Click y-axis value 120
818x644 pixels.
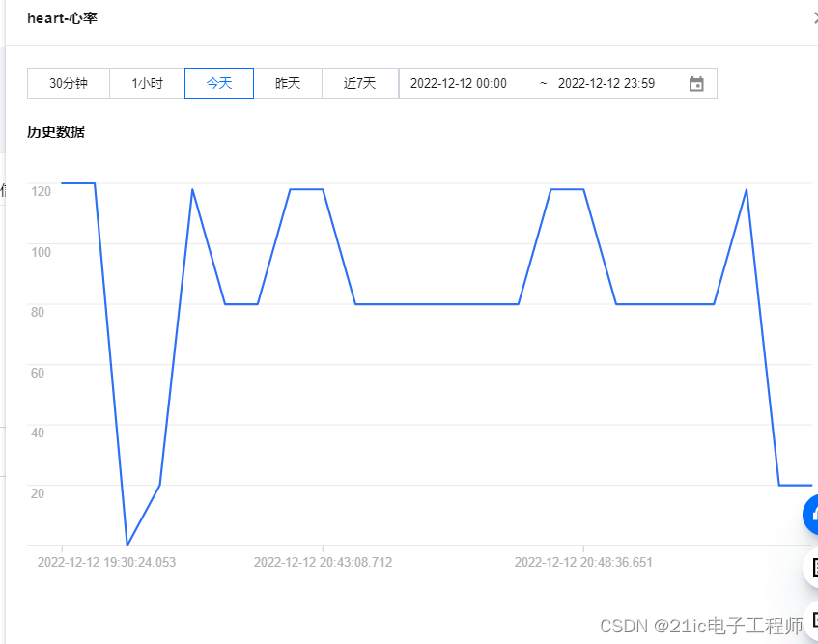[42, 191]
